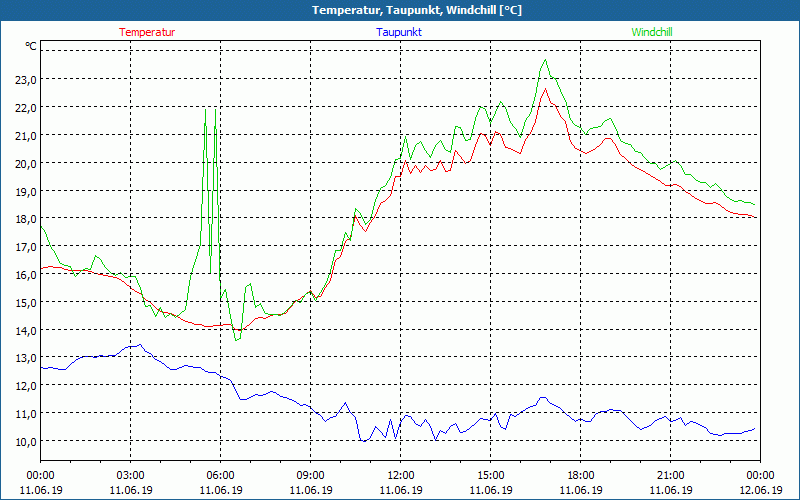Click the chart title Temperatur, Taupunkt, Windchill
The width and height of the screenshot is (800, 500).
pos(400,10)
